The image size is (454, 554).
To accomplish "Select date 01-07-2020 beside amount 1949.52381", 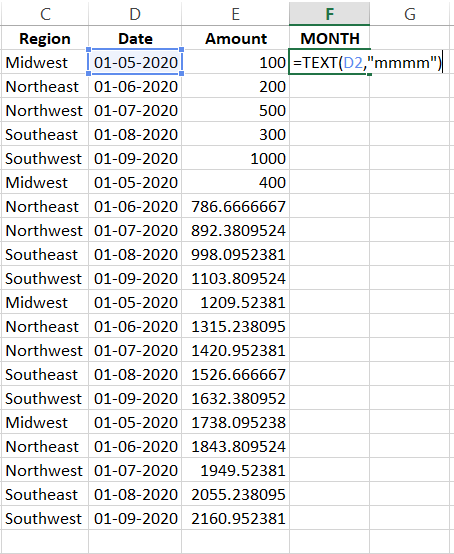I will 135,471.
